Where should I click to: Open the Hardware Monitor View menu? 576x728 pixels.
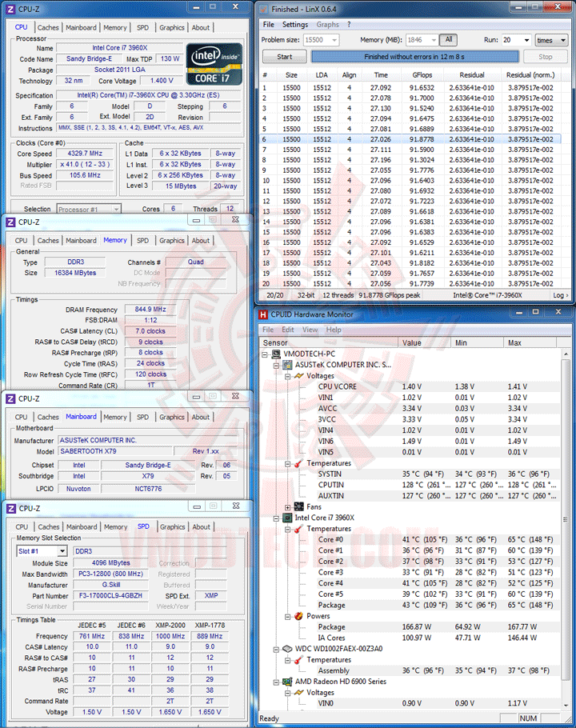click(310, 330)
